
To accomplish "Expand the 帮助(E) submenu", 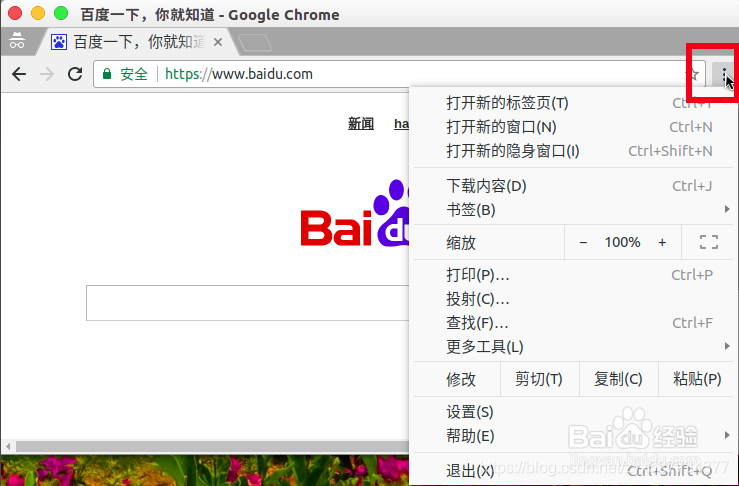I will pos(574,436).
